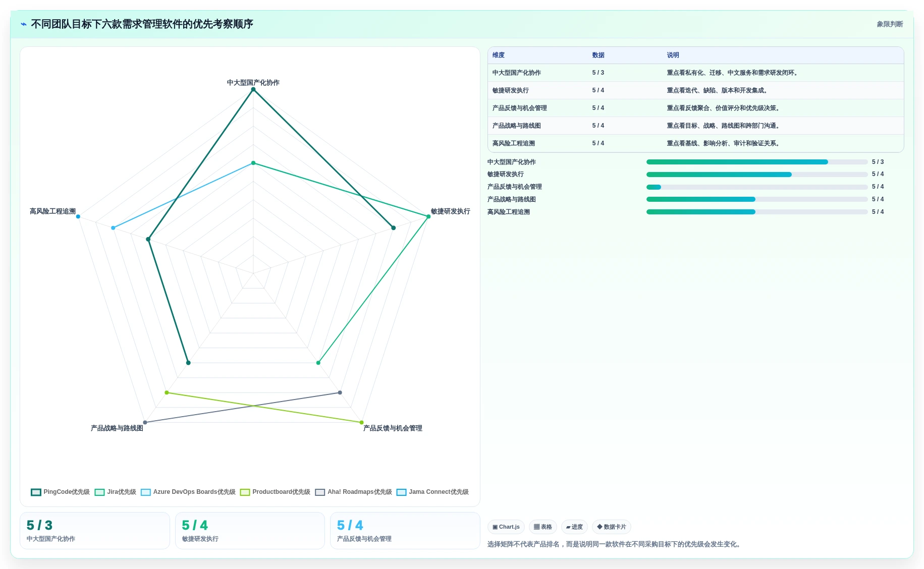This screenshot has width=924, height=569.
Task: Click the 高风险工程追溯 progress bar
Action: pos(757,212)
